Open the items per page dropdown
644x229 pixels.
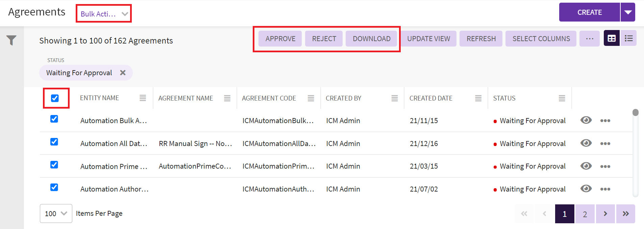coord(56,213)
